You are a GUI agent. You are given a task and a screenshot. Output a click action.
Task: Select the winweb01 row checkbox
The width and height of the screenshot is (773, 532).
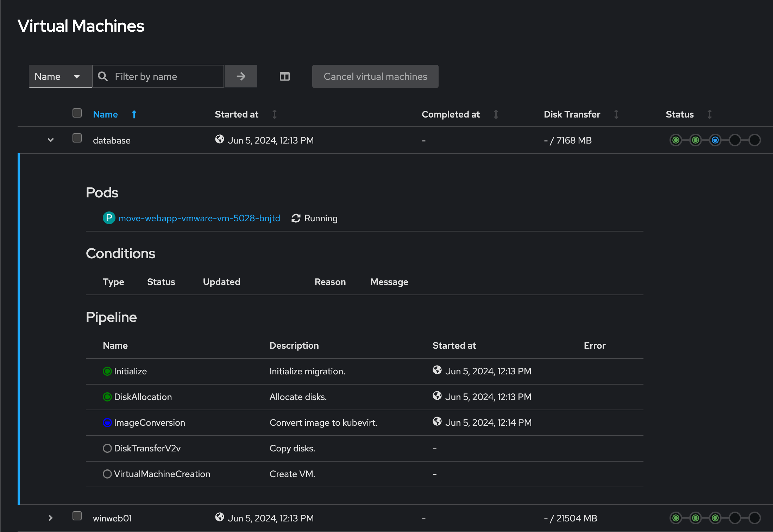[77, 516]
